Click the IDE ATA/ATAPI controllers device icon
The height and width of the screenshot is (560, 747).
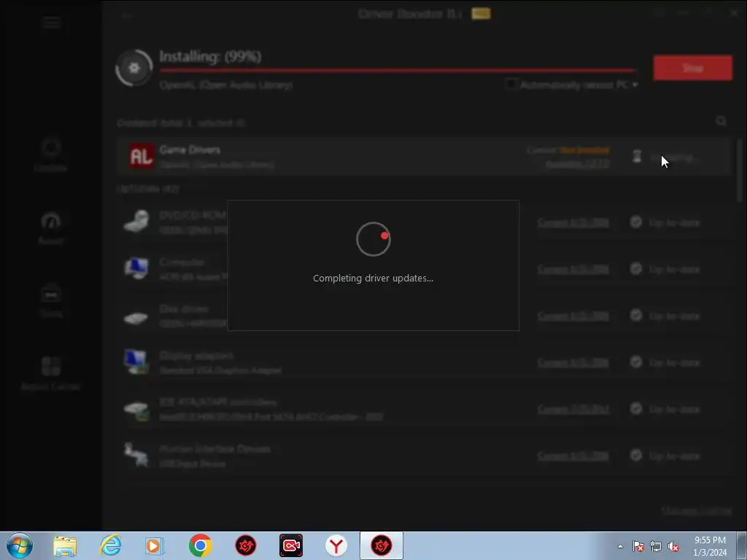click(136, 411)
